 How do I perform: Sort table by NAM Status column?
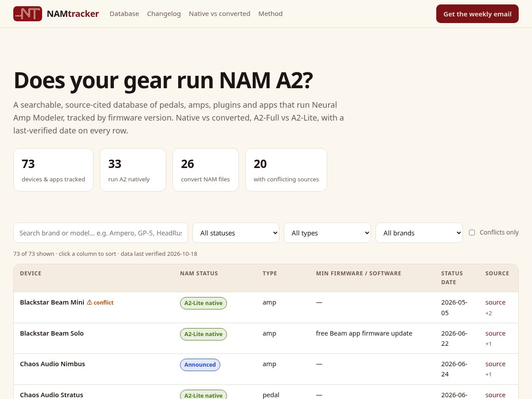tap(199, 274)
